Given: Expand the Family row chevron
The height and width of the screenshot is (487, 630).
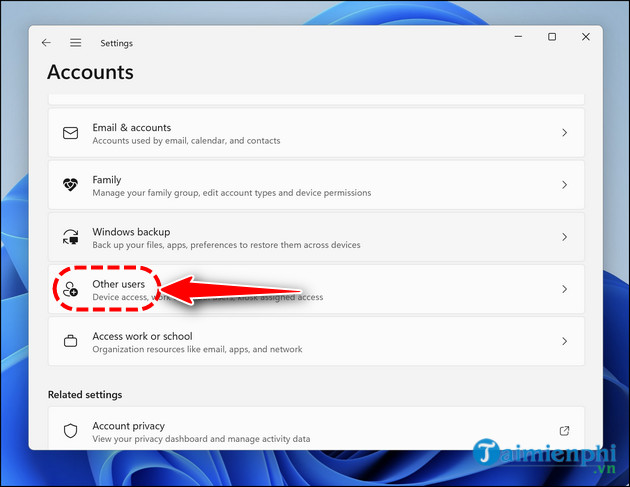Looking at the screenshot, I should [565, 185].
